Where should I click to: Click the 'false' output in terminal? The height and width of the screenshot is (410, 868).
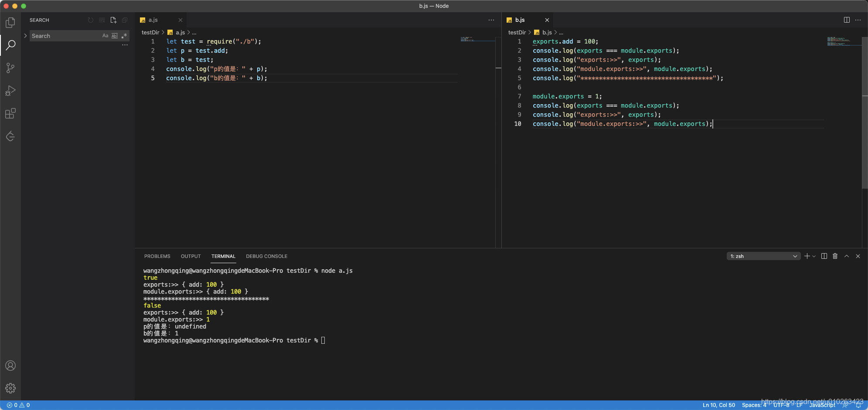point(152,305)
